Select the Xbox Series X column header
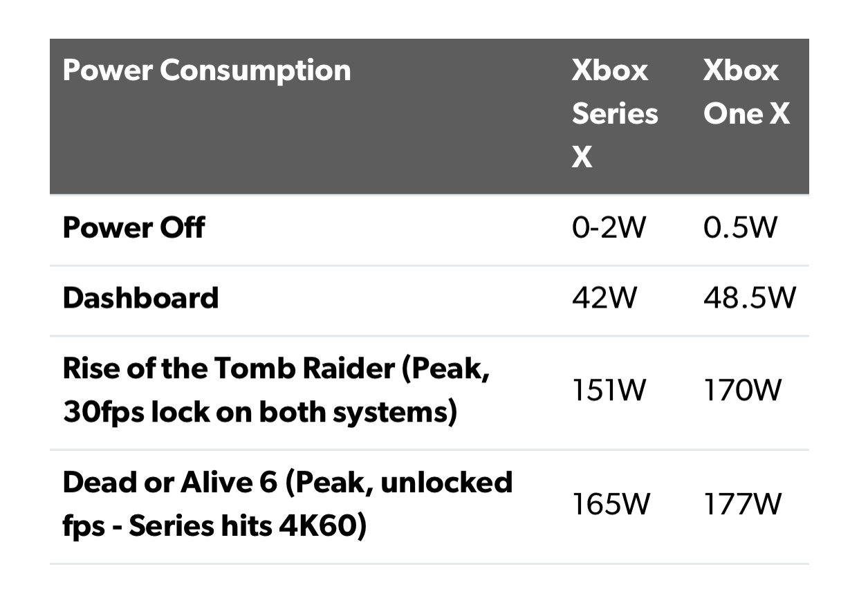 point(614,115)
